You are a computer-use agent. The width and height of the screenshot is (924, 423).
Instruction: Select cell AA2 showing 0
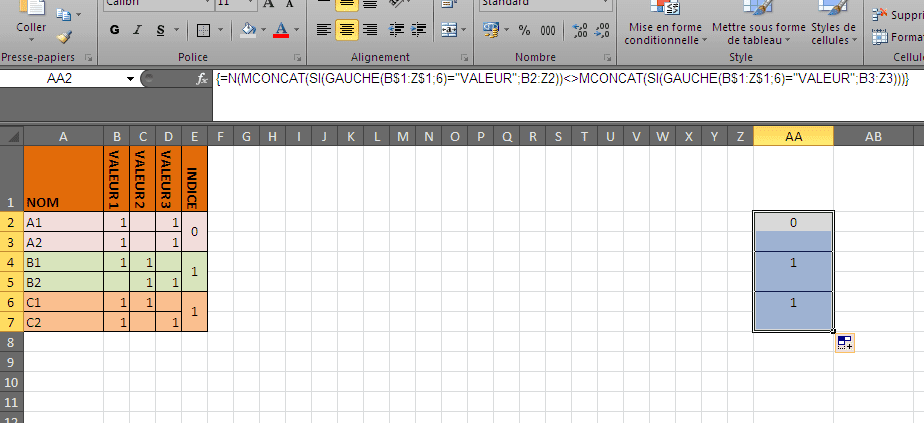[793, 222]
